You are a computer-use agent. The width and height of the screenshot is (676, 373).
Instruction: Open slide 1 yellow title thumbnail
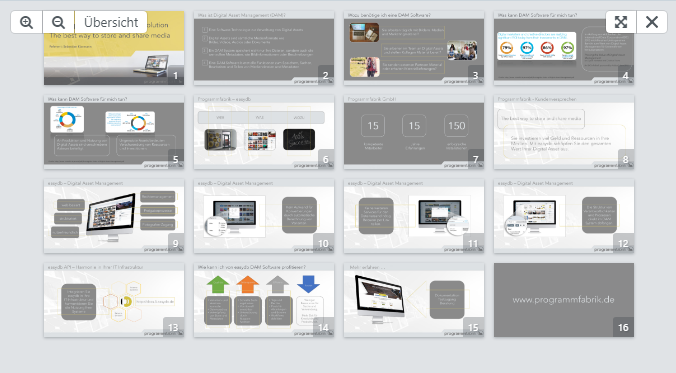pyautogui.click(x=114, y=48)
